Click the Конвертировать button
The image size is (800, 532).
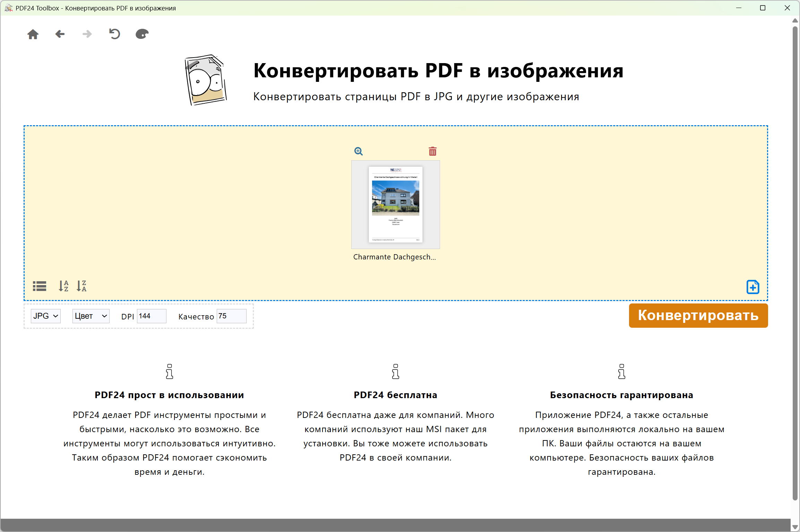(x=698, y=316)
